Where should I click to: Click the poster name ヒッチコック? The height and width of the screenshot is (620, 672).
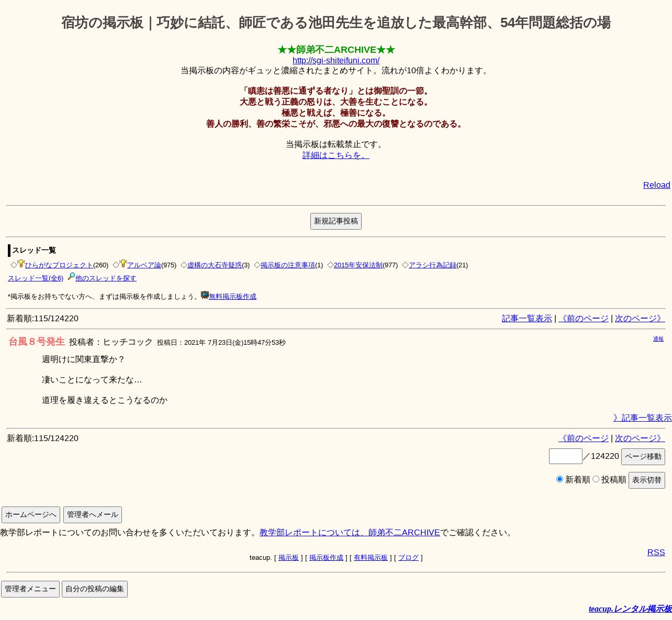(128, 342)
